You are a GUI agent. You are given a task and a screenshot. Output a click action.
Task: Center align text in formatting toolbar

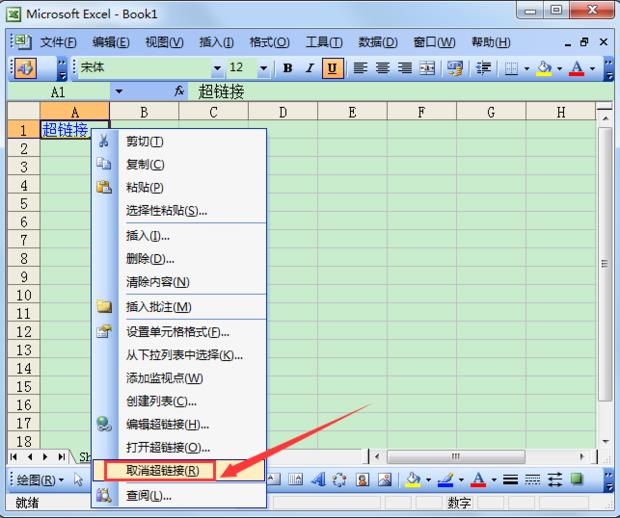point(382,68)
